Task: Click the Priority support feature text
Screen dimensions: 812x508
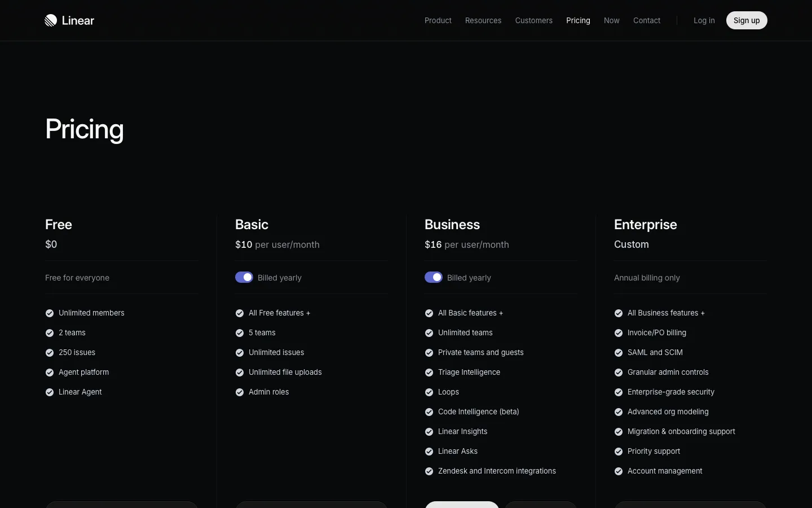Action: click(x=654, y=452)
